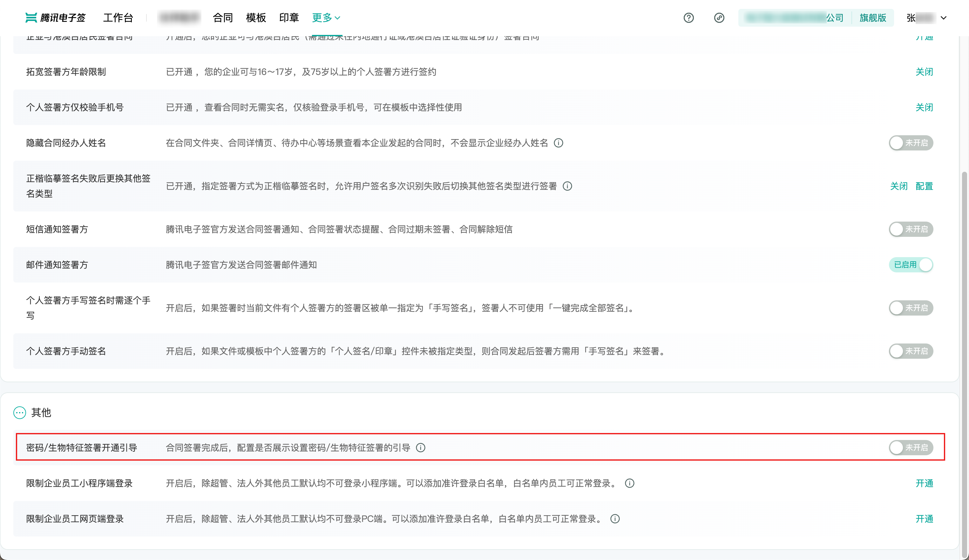Click 关闭 for 正楷临摹签名 setting
Viewport: 969px width, 560px height.
(899, 186)
